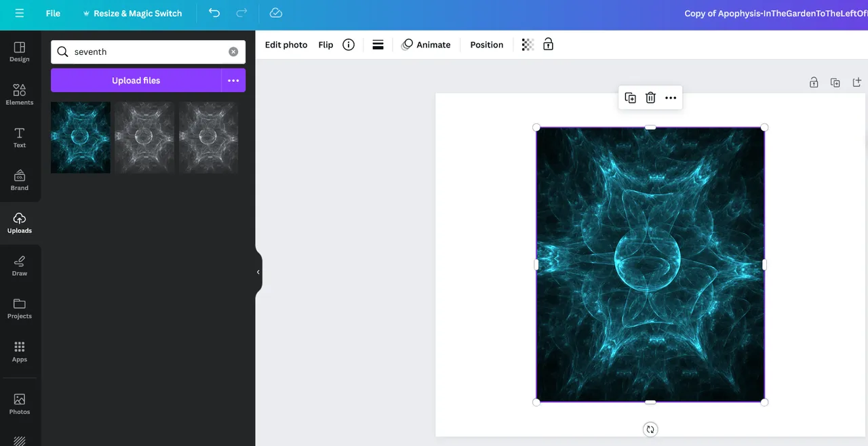Check cloud save status icon
868x446 pixels.
pos(275,13)
